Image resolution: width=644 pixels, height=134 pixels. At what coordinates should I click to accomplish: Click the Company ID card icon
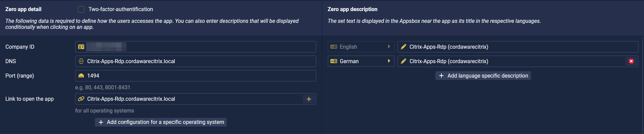81,47
